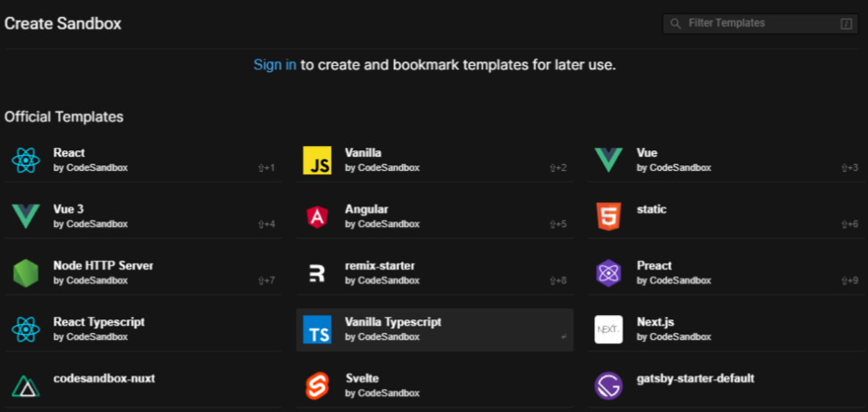This screenshot has width=868, height=412.
Task: Open the React Typescript template name
Action: (99, 322)
